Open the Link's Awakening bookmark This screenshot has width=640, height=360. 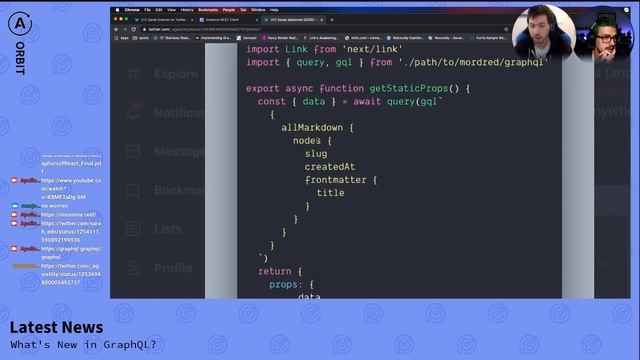(321, 38)
